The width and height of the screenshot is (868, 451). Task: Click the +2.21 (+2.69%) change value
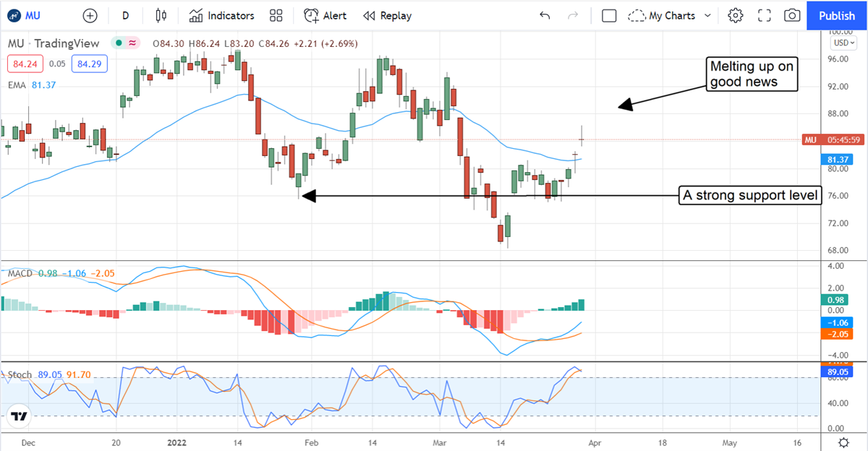point(327,43)
